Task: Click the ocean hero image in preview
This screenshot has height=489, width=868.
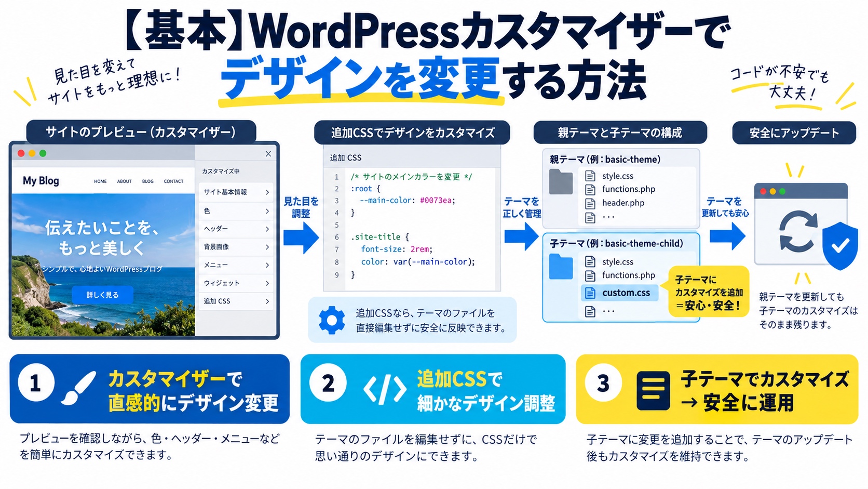Action: click(x=103, y=265)
